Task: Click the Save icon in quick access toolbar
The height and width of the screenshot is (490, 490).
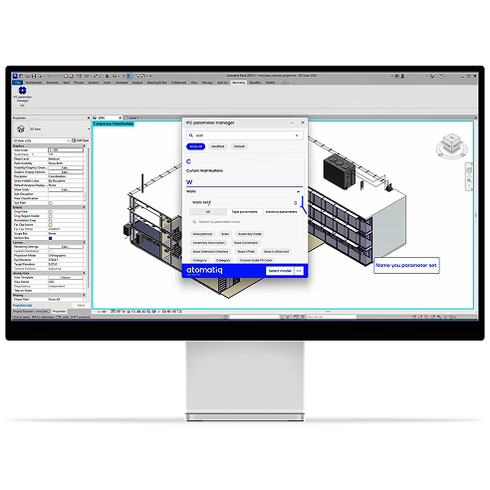Action: click(x=34, y=76)
